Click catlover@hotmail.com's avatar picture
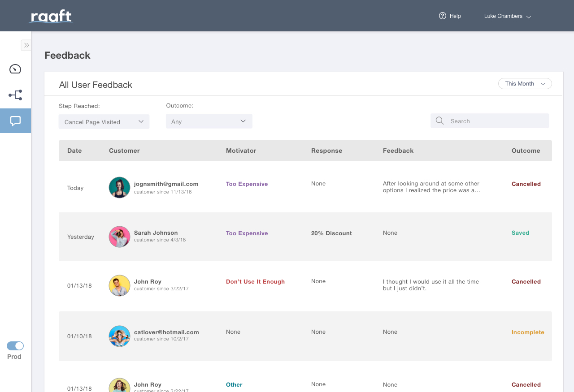 119,336
